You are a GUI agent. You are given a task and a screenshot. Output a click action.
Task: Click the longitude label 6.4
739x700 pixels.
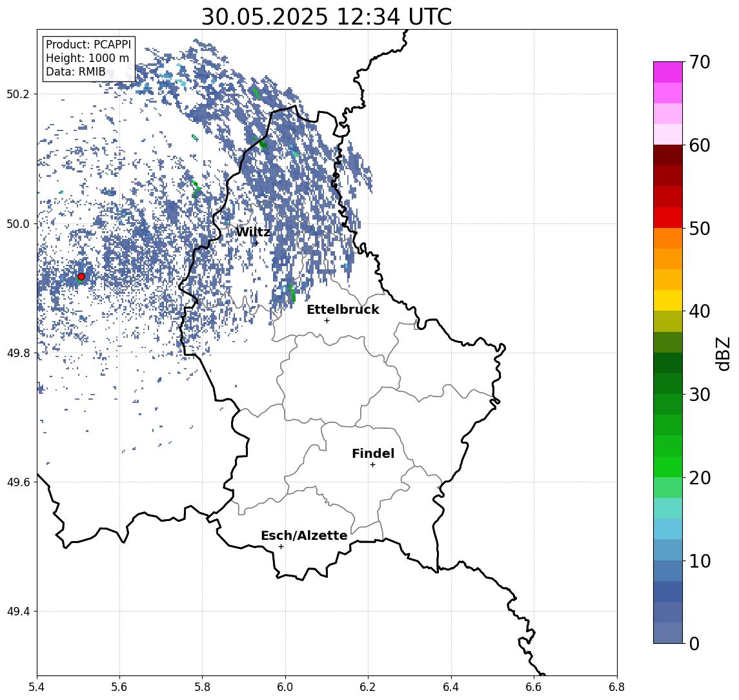[451, 687]
